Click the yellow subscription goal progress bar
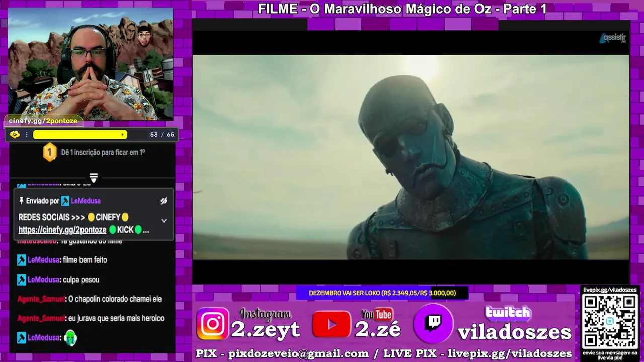The height and width of the screenshot is (362, 644). coord(80,135)
